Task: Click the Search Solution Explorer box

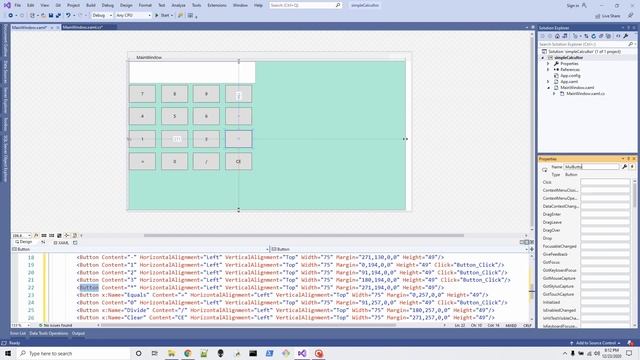Action: point(586,44)
